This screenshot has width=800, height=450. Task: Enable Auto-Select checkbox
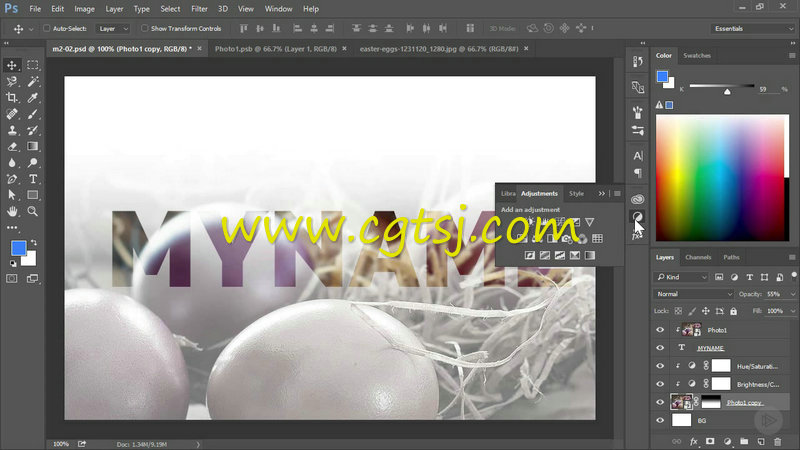click(46, 29)
